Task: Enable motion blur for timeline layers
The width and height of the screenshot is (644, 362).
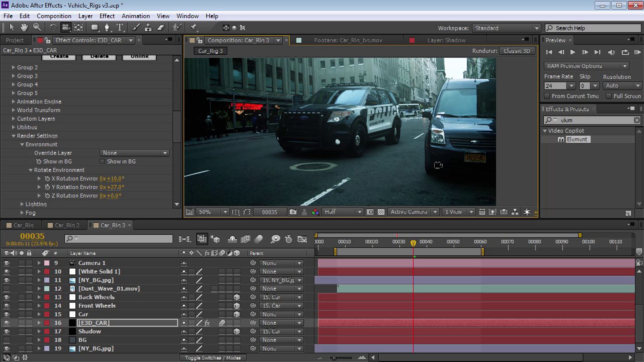Action: [x=258, y=239]
